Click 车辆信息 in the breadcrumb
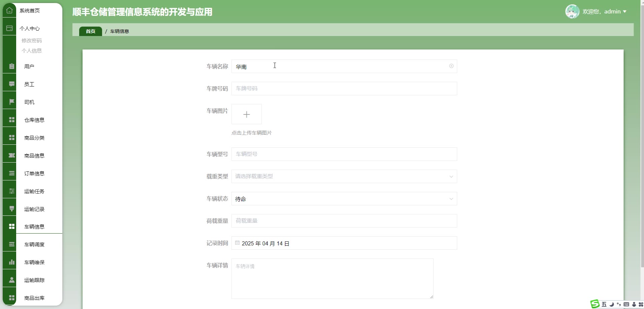This screenshot has width=644, height=309. click(120, 31)
